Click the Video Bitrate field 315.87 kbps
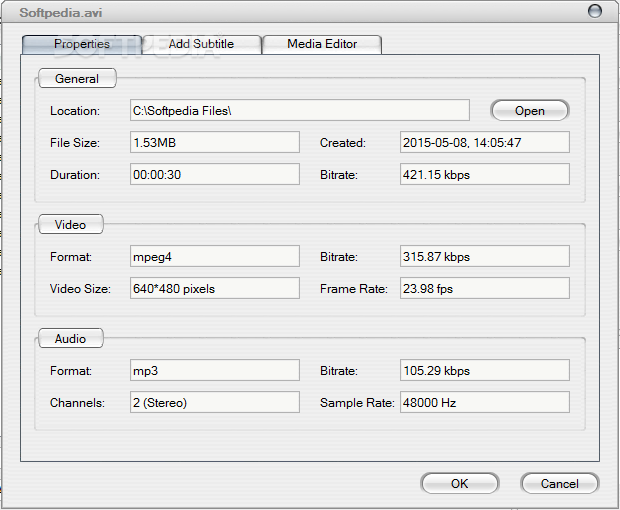The width and height of the screenshot is (620, 510). [x=485, y=256]
